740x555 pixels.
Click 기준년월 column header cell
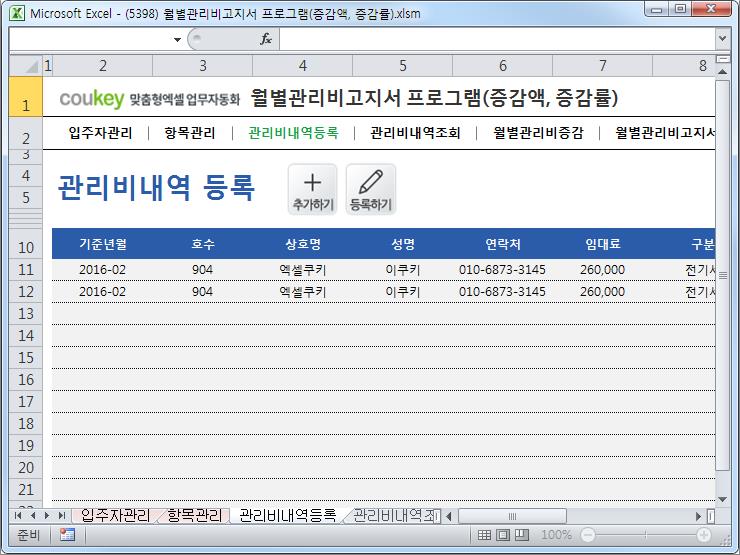102,244
